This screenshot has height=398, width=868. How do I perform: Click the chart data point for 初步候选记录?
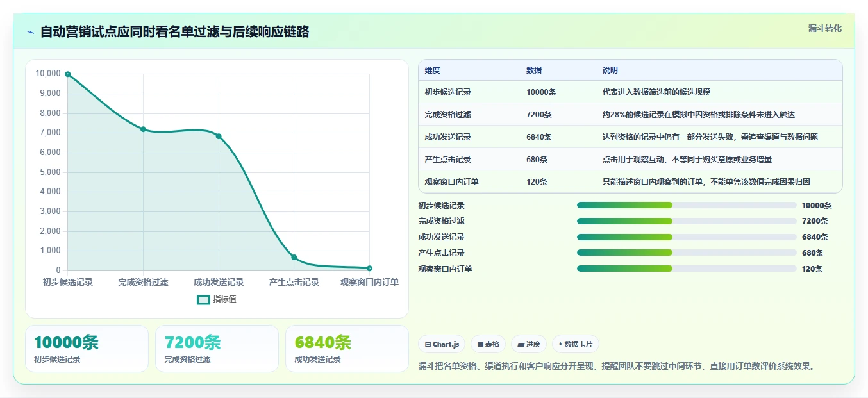68,74
